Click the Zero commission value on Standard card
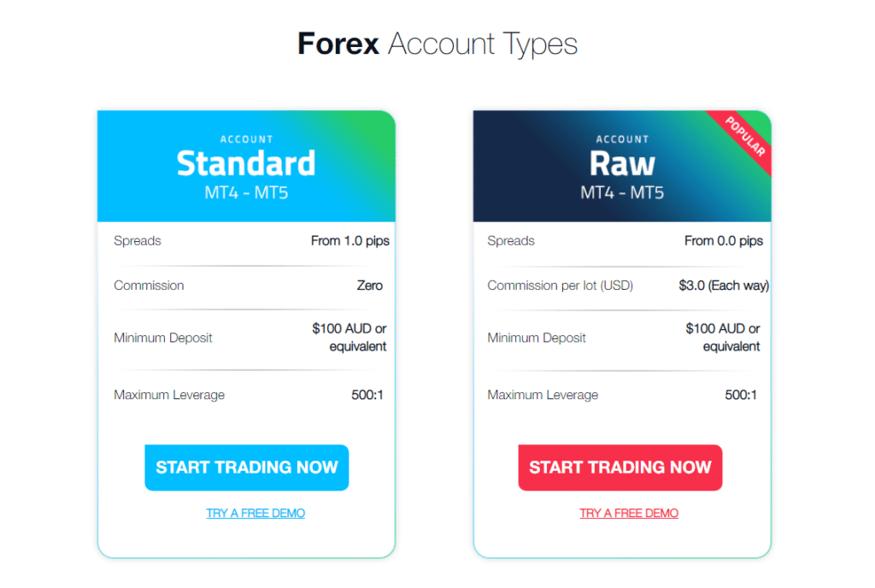875x588 pixels. click(370, 285)
